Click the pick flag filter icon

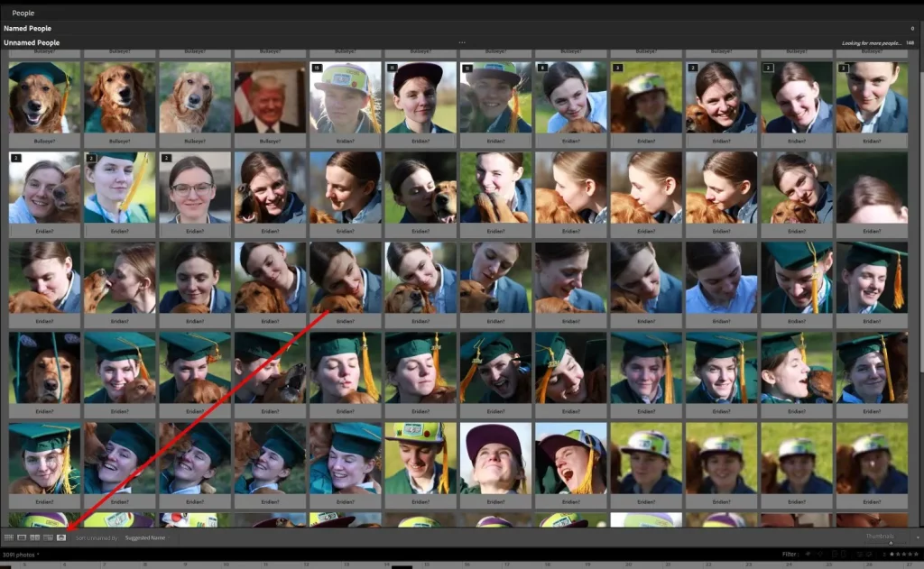[808, 554]
